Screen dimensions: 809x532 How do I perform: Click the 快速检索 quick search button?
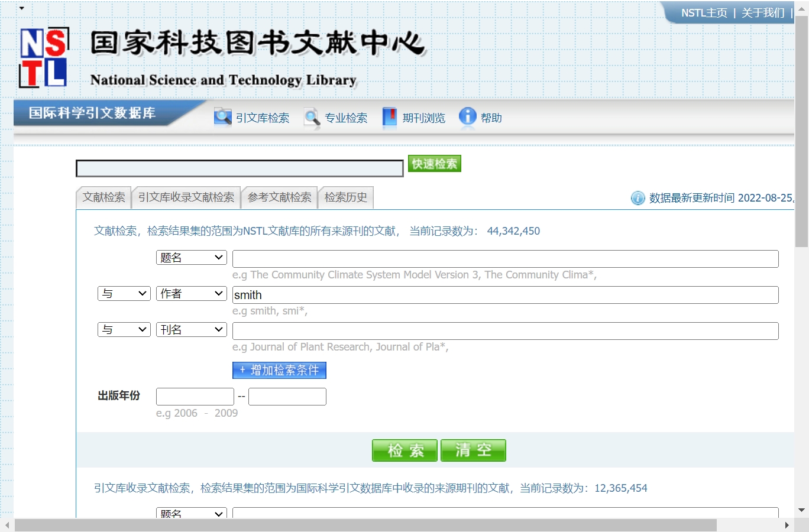coord(435,164)
